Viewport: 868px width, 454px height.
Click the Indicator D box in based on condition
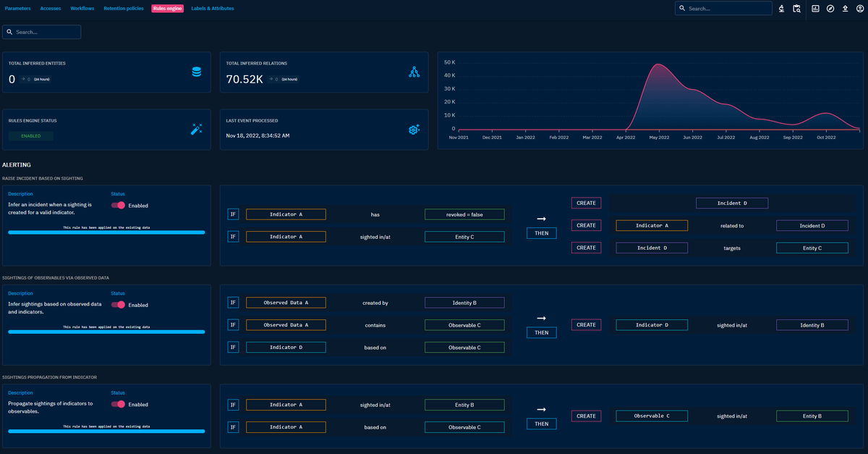(x=286, y=348)
